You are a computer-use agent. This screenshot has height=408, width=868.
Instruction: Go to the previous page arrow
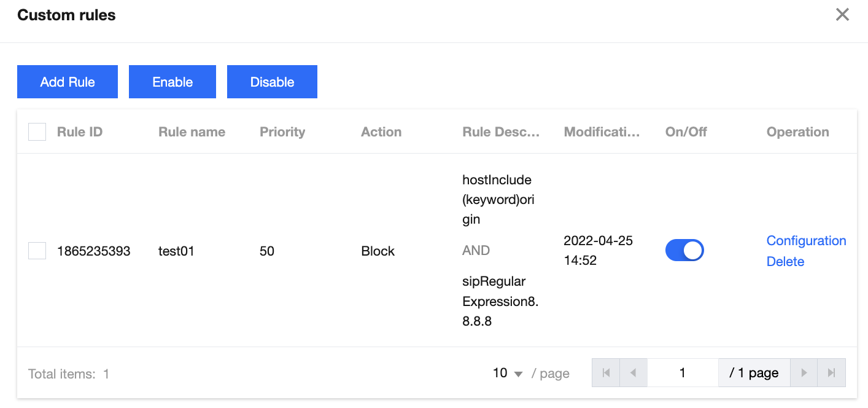point(634,373)
